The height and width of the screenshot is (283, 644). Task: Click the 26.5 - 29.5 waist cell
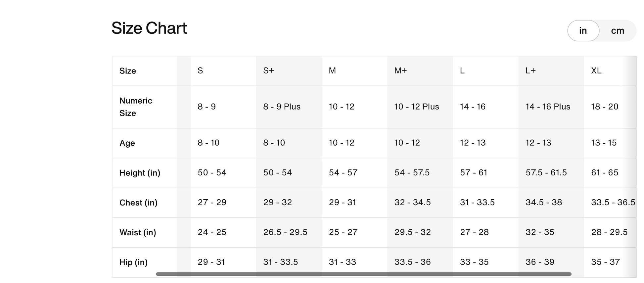[x=285, y=232]
